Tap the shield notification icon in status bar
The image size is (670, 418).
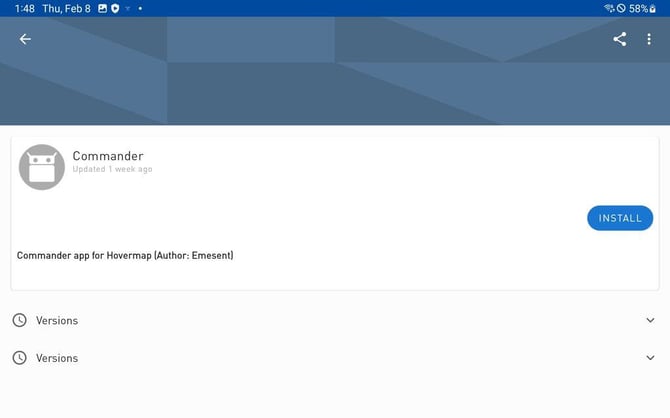point(116,8)
